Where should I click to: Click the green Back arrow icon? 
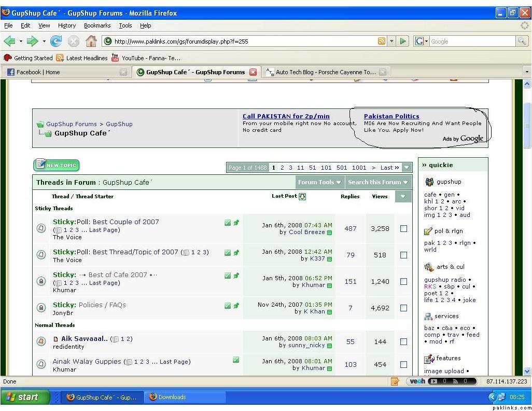click(9, 42)
